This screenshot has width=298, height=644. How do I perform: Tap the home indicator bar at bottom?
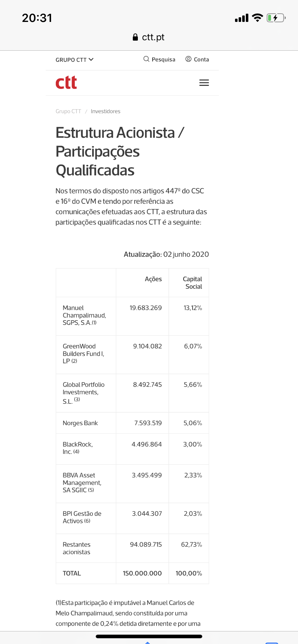(x=149, y=636)
